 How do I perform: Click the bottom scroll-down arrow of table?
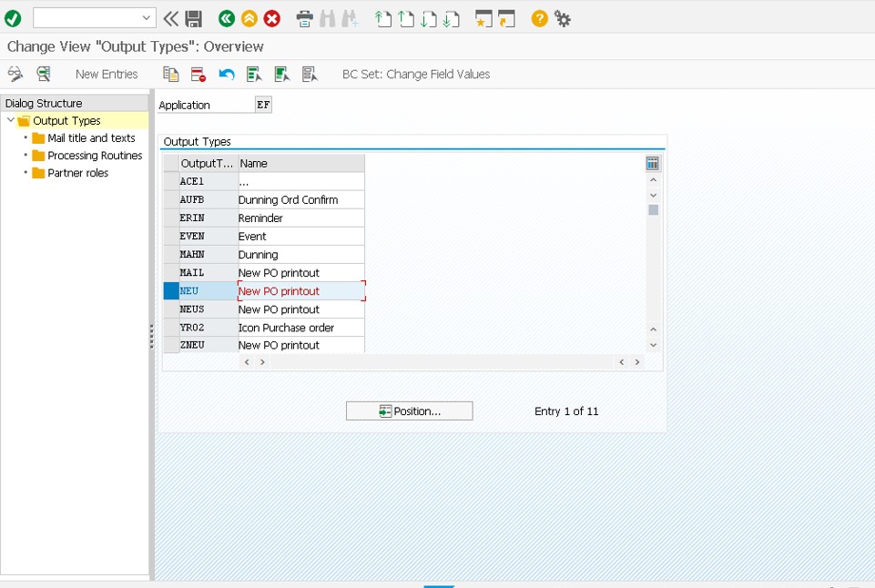[x=654, y=345]
